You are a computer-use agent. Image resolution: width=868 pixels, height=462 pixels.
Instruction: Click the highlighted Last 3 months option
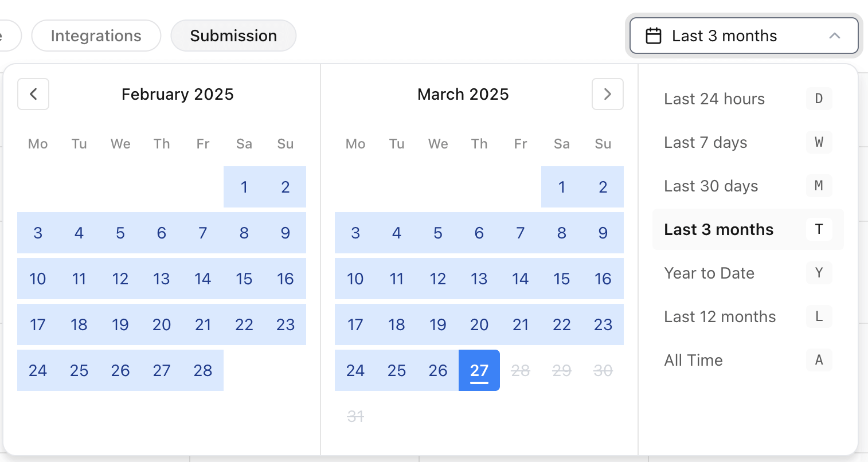coord(748,229)
